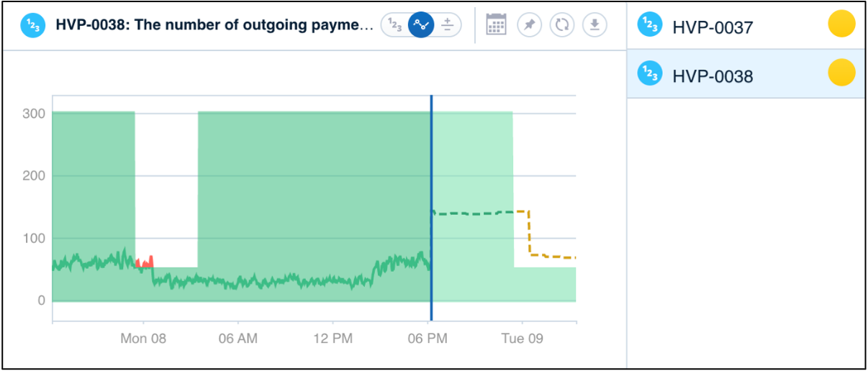
Task: Switch to the numeric value view toggle
Action: pos(394,25)
